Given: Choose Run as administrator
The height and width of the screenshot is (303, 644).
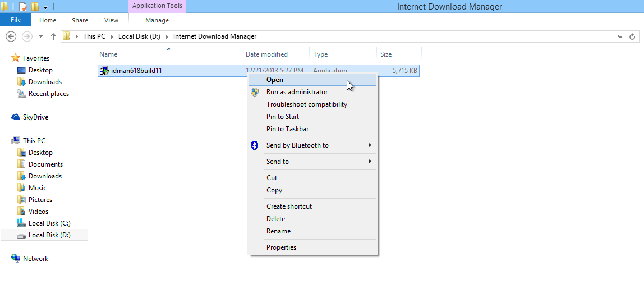Looking at the screenshot, I should 312,92.
